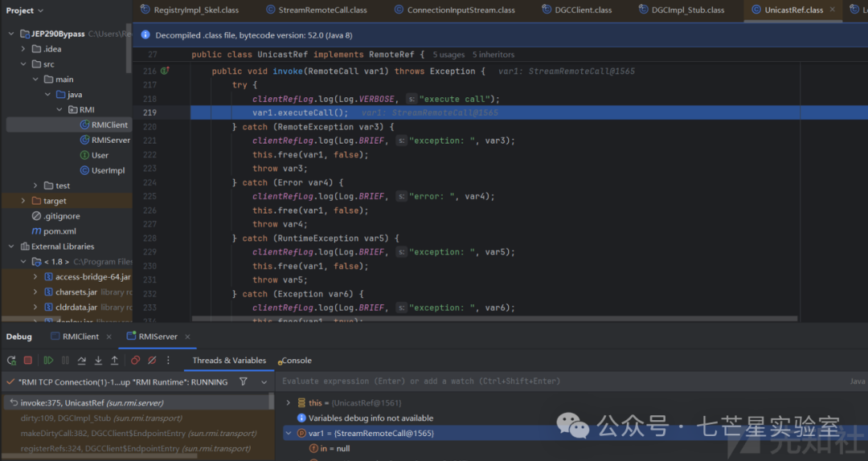Select frame dirty:109, DGCImpl_Stub
The width and height of the screenshot is (868, 461).
137,418
